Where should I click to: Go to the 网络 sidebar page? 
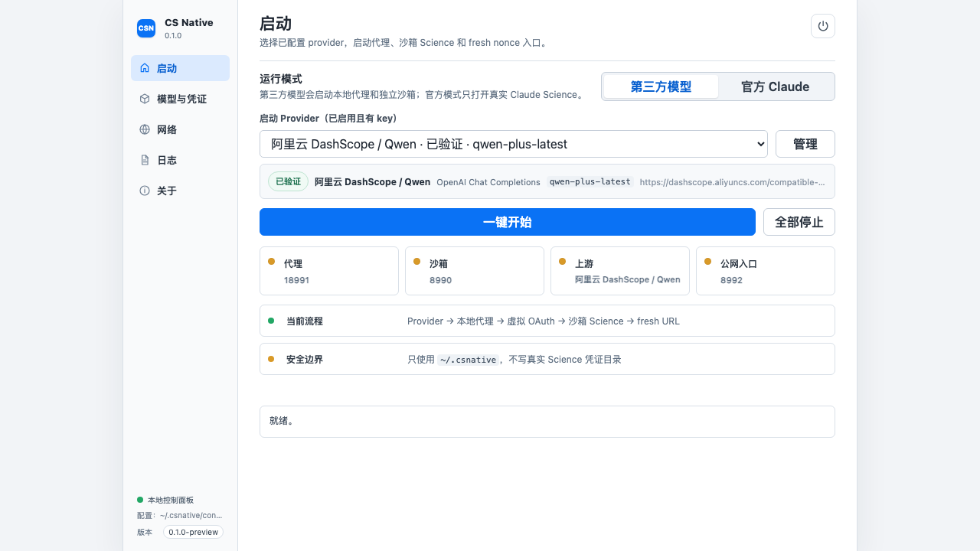pyautogui.click(x=180, y=129)
